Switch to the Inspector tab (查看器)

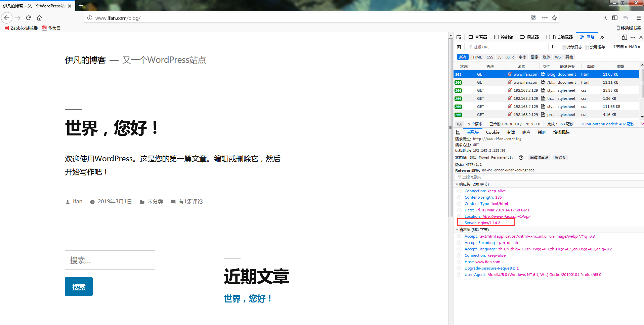click(478, 37)
